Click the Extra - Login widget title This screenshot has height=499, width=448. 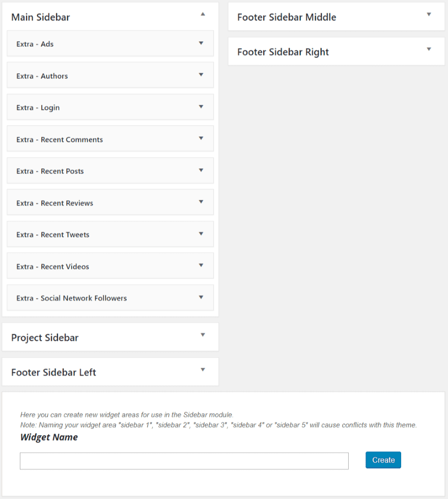click(x=38, y=108)
